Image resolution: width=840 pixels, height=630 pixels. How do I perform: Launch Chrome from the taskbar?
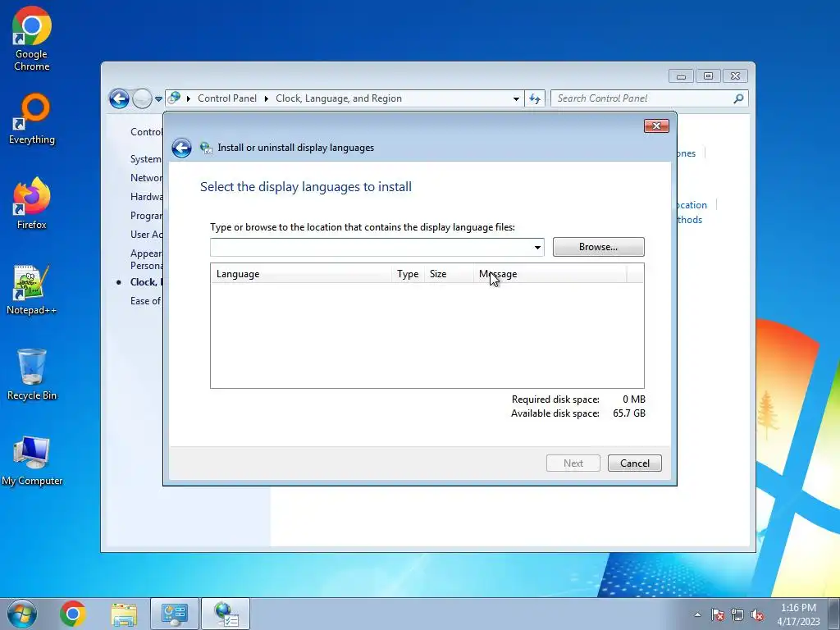pyautogui.click(x=73, y=614)
